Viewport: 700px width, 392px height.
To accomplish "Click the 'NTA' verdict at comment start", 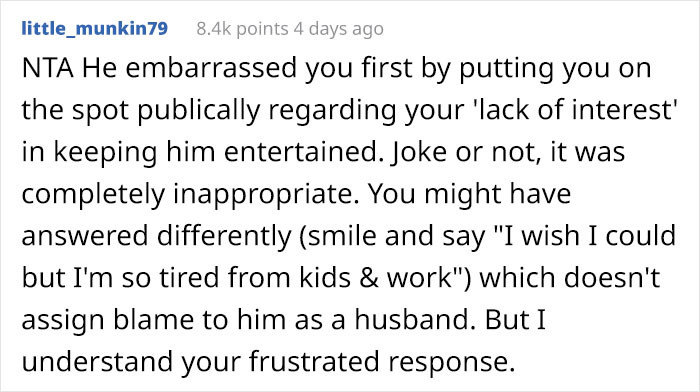I will pos(48,68).
